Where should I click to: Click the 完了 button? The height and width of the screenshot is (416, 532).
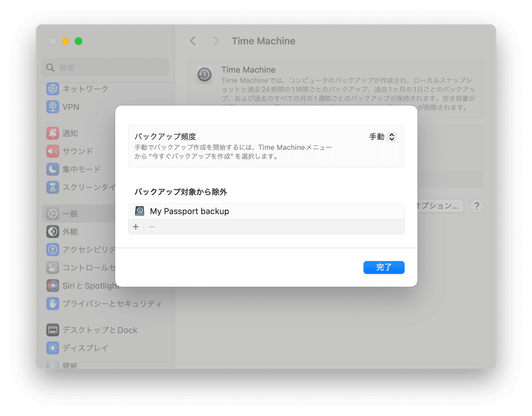[x=384, y=268]
